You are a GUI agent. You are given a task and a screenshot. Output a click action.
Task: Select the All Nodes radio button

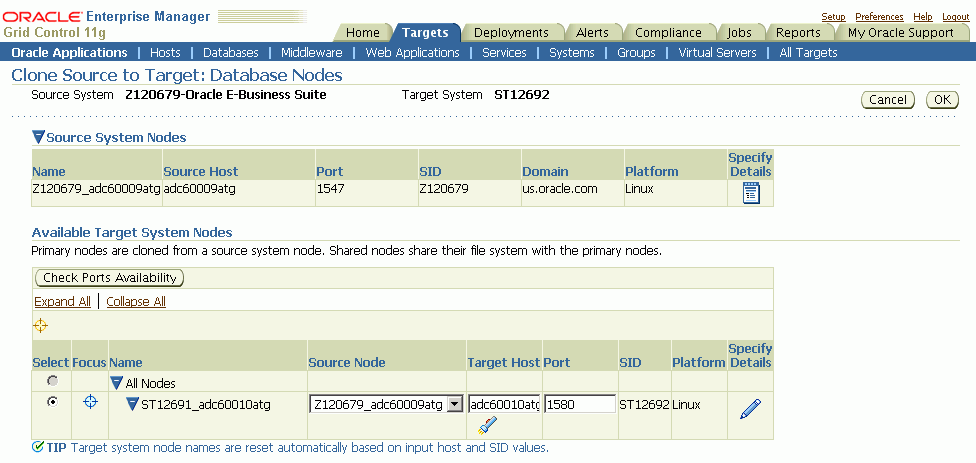tap(53, 381)
